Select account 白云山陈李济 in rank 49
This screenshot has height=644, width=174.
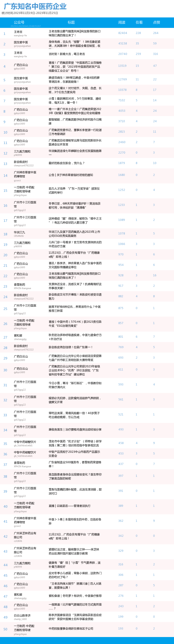point(22,616)
